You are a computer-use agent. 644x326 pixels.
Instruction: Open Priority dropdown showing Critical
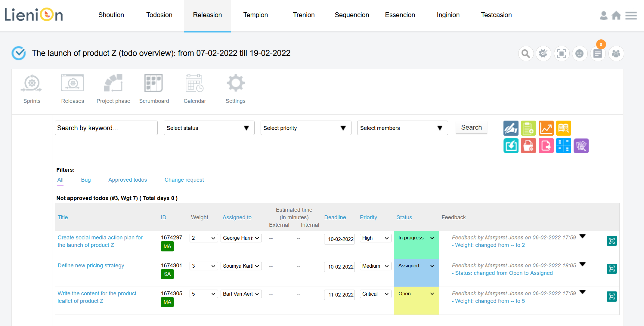pyautogui.click(x=375, y=294)
